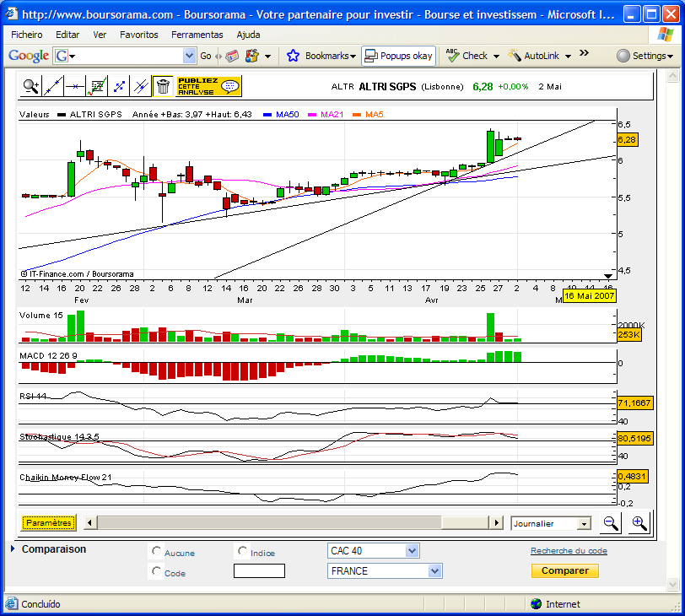Viewport: 685px width, 616px height.
Task: Click the Comparer button
Action: point(565,570)
